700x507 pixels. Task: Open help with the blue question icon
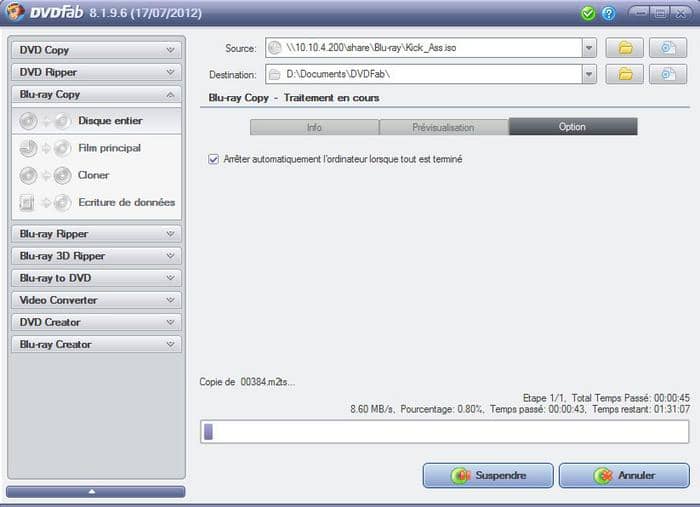(x=608, y=13)
